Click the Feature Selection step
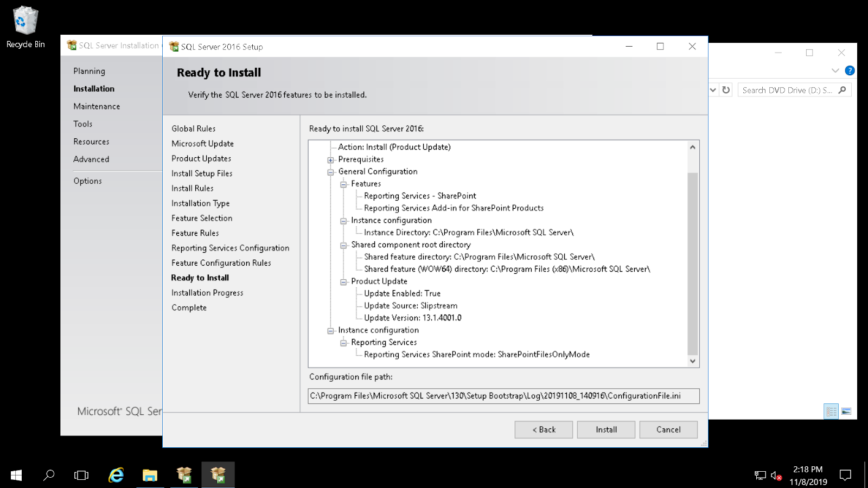The height and width of the screenshot is (488, 868). (x=202, y=218)
